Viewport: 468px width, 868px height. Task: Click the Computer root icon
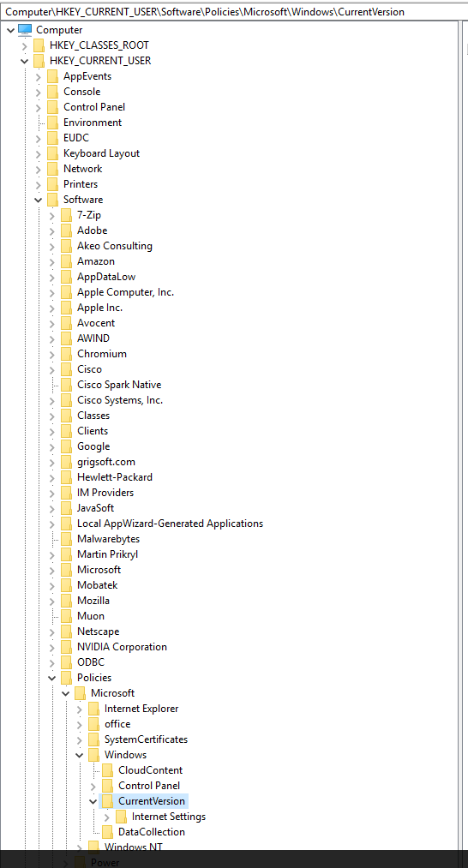25,30
